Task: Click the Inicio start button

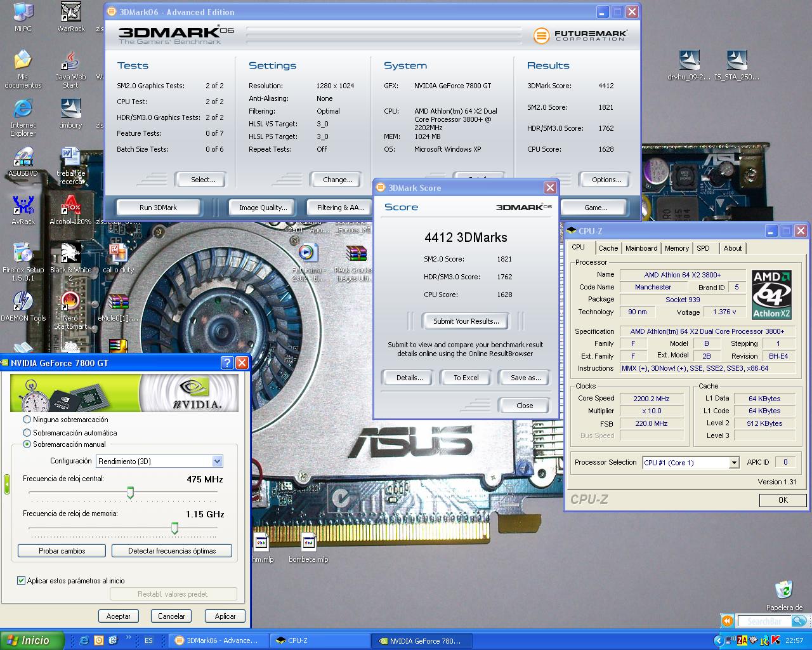Action: [32, 640]
